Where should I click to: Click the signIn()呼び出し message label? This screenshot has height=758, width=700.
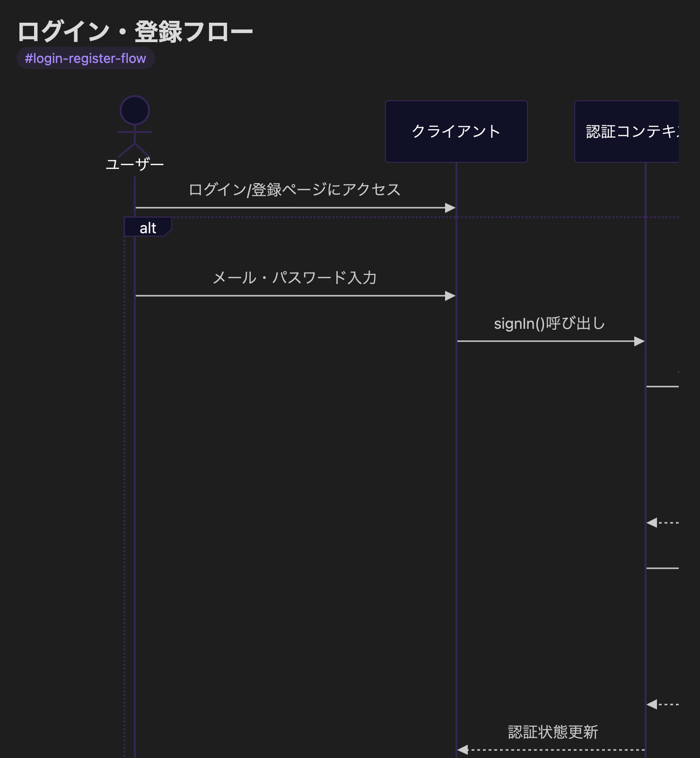coord(550,324)
